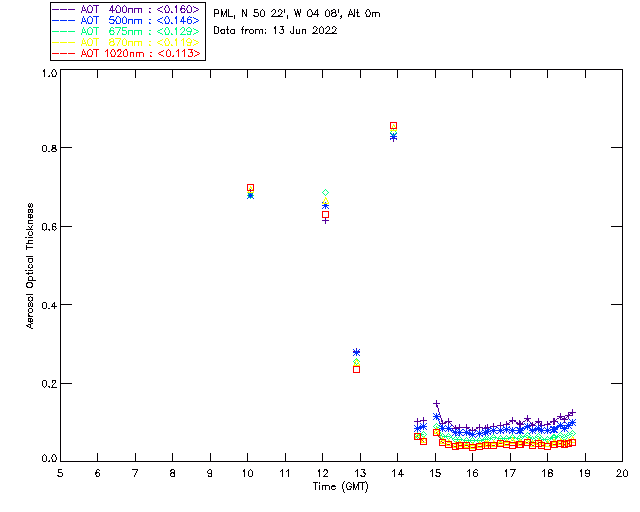Click the x-axis tick label 18
The width and height of the screenshot is (640, 512).
point(547,473)
